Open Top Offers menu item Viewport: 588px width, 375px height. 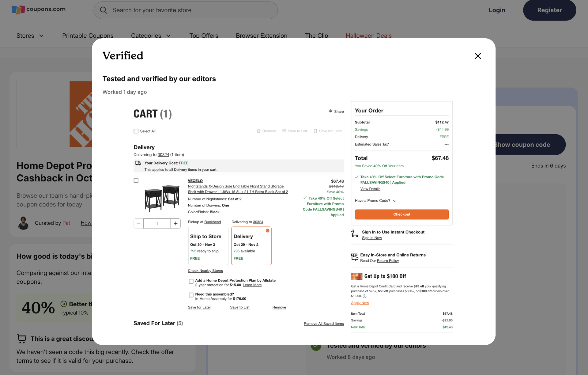[204, 36]
